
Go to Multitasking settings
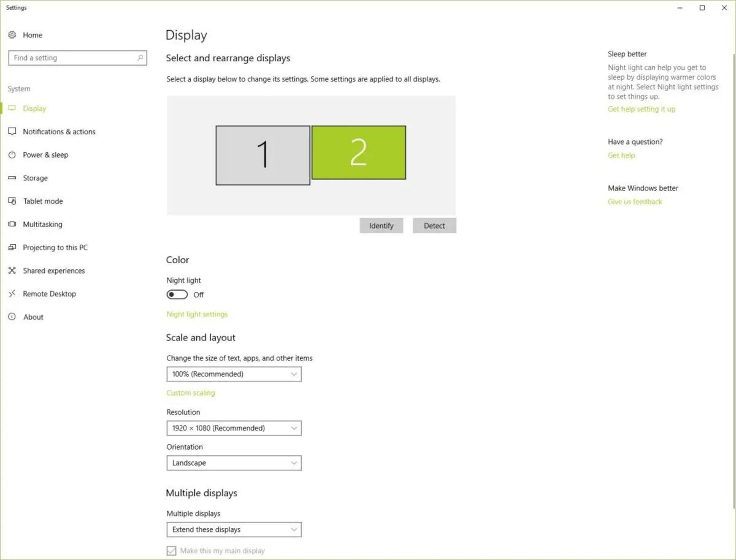pos(42,224)
